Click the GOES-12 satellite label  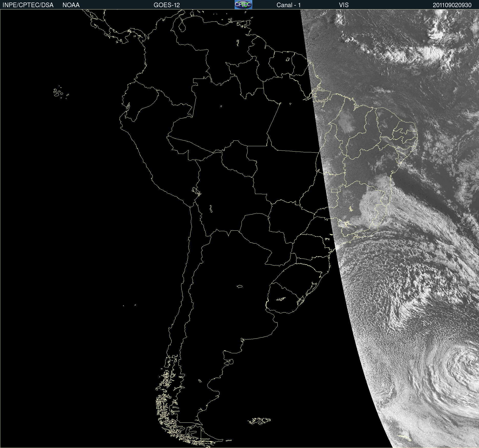click(x=167, y=5)
